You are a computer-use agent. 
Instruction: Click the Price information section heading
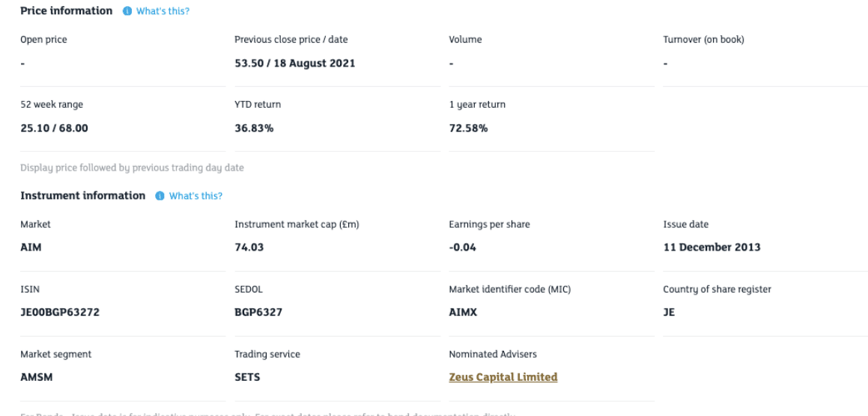point(67,10)
